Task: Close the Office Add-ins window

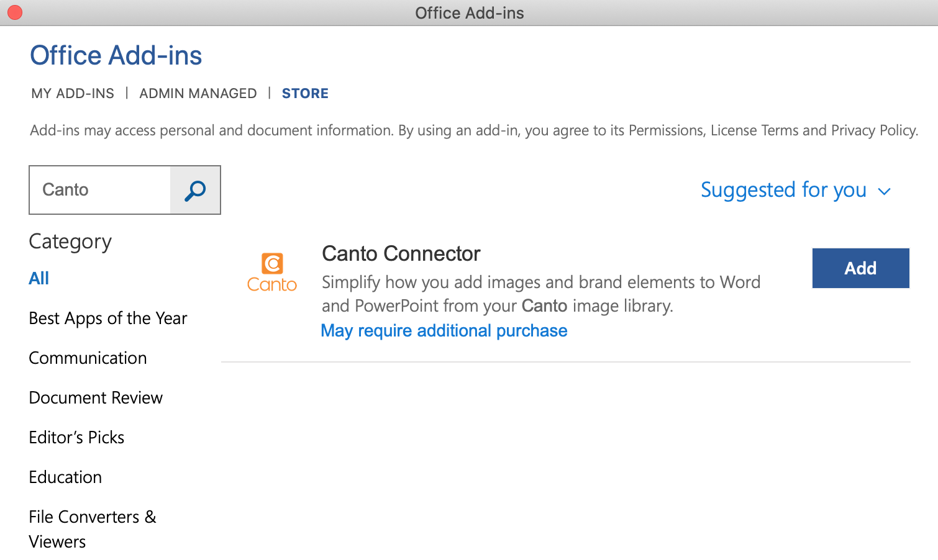Action: click(x=15, y=12)
